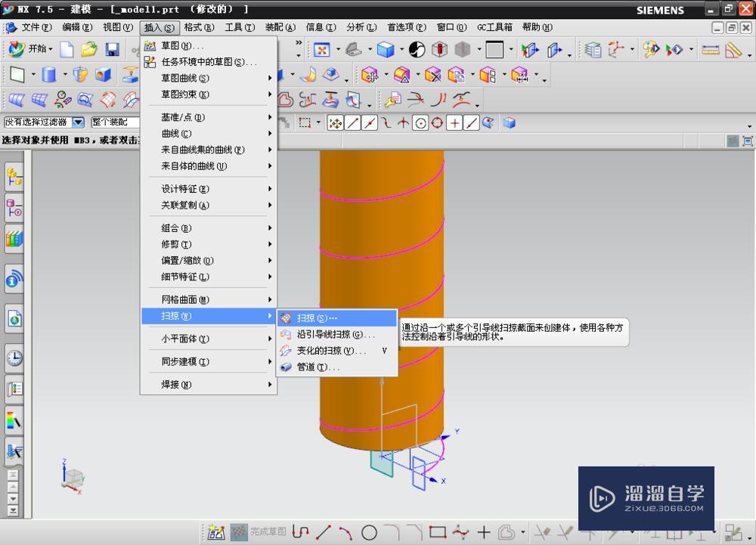Toggle Point on Curve snap option
The height and width of the screenshot is (545, 756).
coord(470,123)
